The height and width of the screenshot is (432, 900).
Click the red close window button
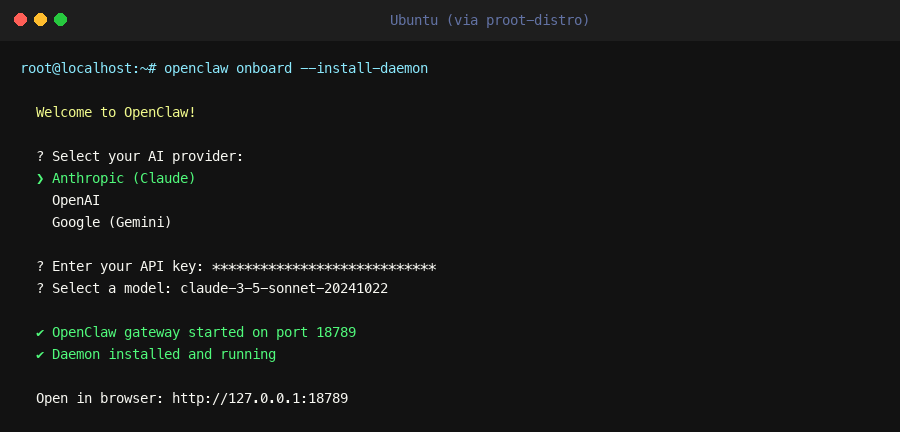[x=20, y=20]
